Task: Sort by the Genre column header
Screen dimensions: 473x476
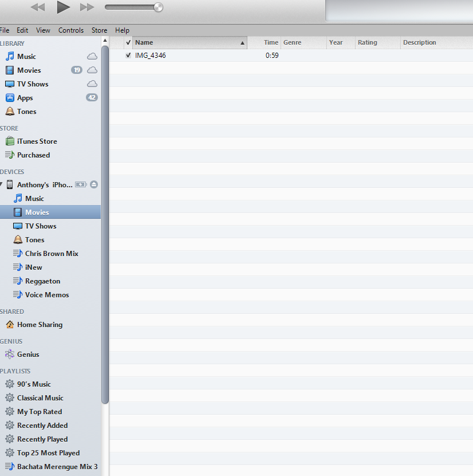Action: click(x=303, y=42)
